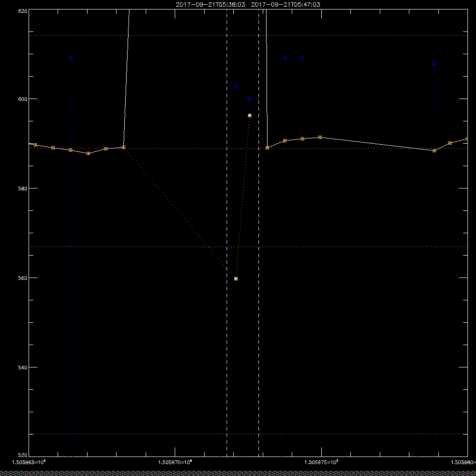Select the blue square marker at value 603
Image resolution: width=476 pixels, height=476 pixels.
click(236, 86)
